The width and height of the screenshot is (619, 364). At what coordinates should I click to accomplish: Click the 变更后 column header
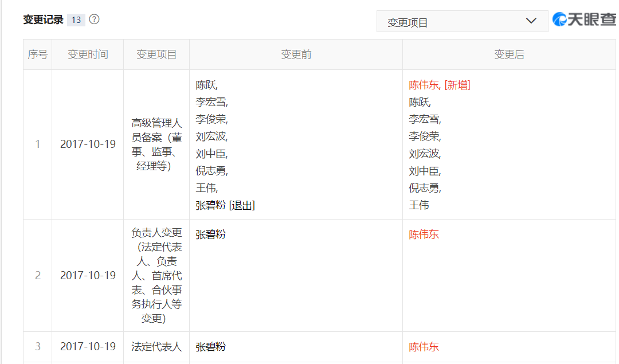coord(509,54)
